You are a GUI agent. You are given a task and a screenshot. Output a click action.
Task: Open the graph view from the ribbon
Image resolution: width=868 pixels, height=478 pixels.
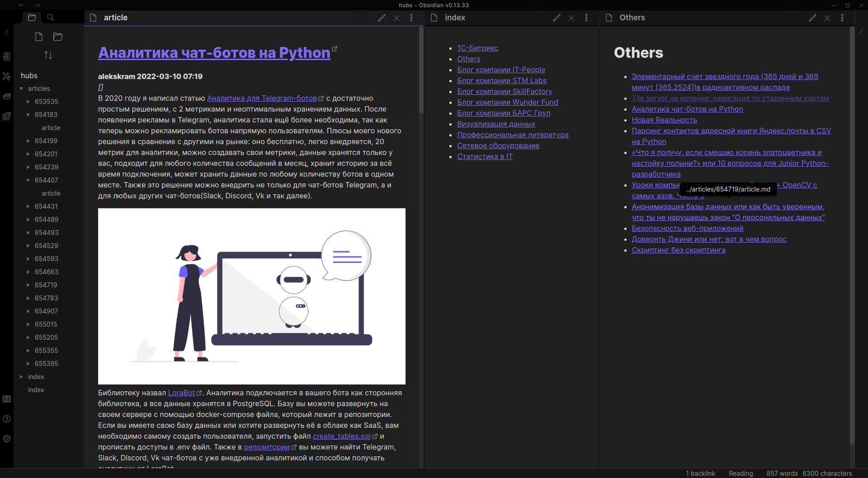7,76
